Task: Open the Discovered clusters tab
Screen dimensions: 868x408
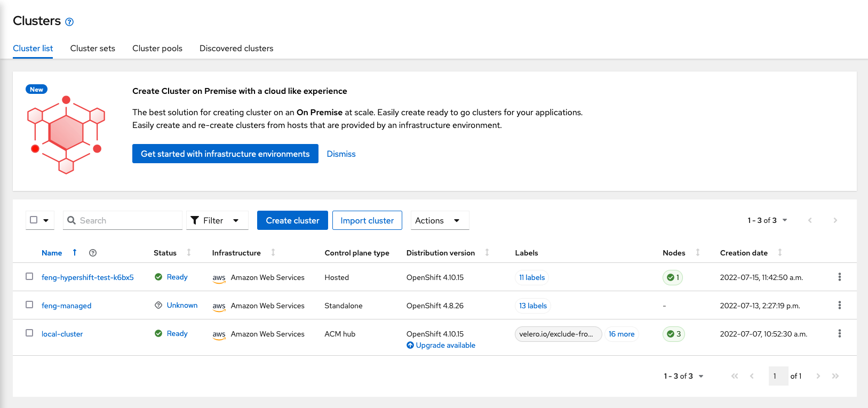Action: coord(236,48)
